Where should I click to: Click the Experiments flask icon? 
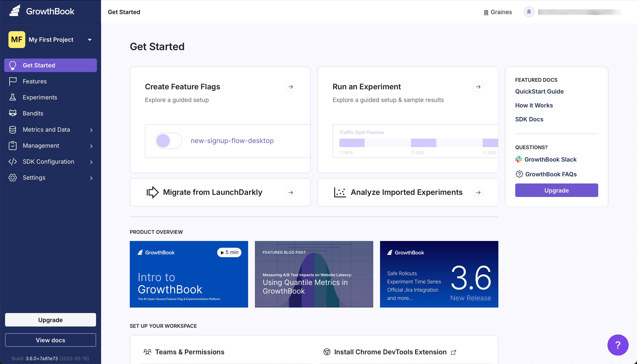point(12,97)
